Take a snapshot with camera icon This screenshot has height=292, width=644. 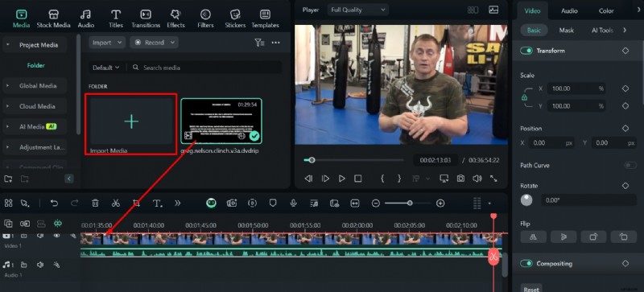[460, 179]
